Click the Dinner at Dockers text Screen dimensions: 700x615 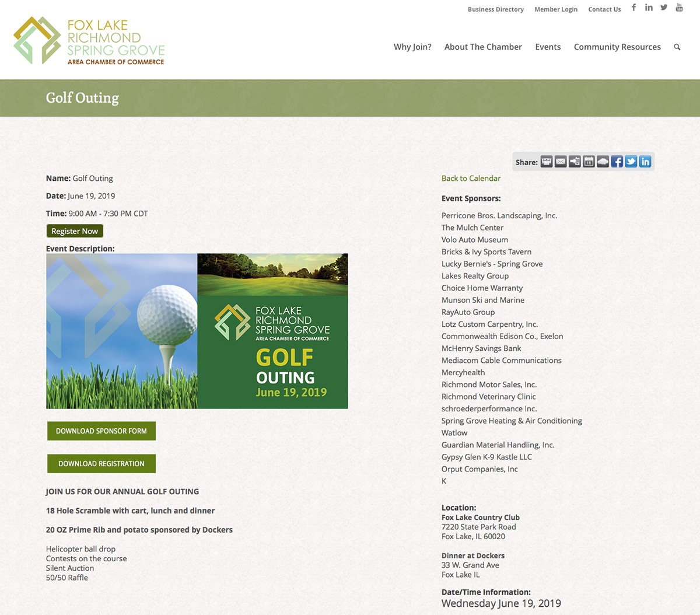point(473,556)
